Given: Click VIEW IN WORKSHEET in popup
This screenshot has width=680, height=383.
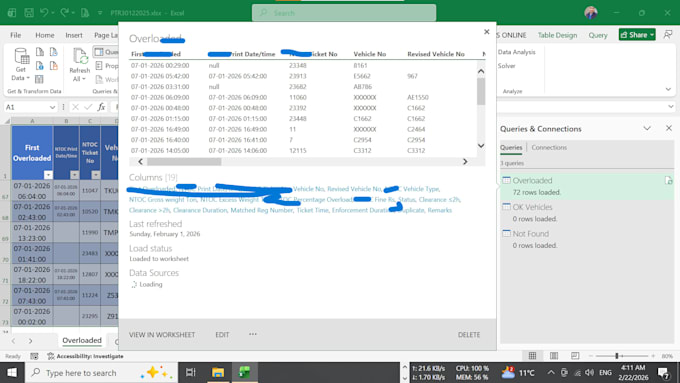Looking at the screenshot, I should point(162,335).
